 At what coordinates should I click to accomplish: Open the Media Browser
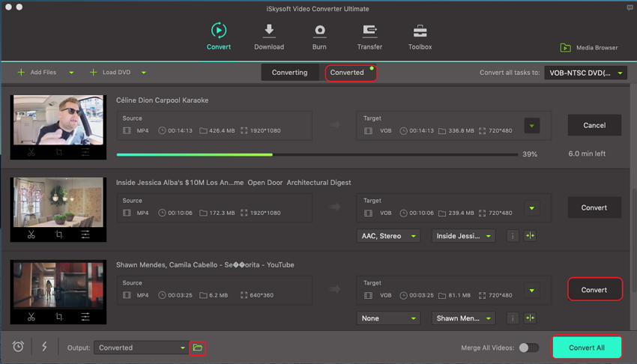(x=589, y=48)
